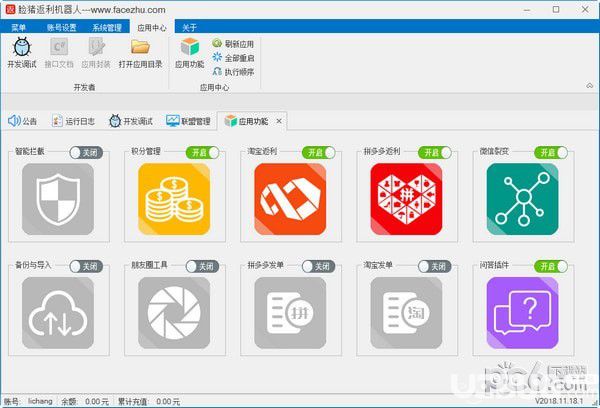Click the 执行顺序 button
Viewport: 600px width, 408px height.
tap(233, 72)
